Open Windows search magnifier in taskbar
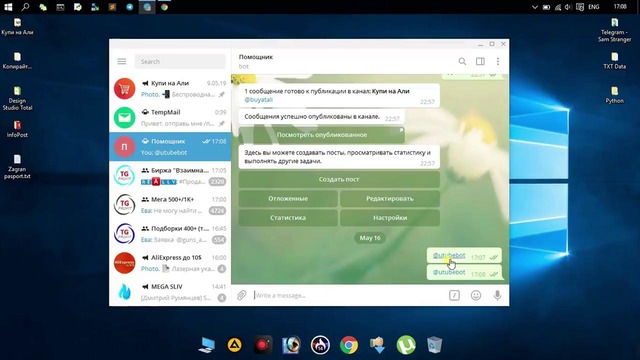The height and width of the screenshot is (360, 640). coord(25,7)
